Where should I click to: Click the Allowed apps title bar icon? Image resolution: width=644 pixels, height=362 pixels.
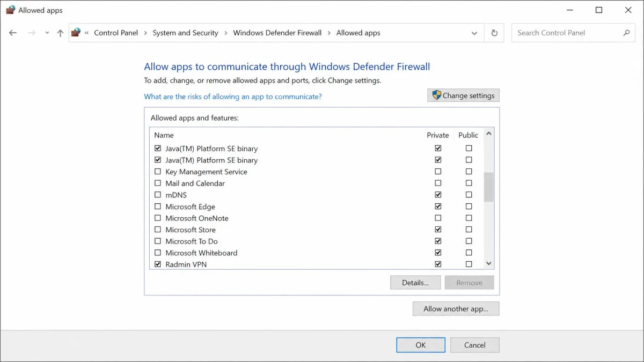[x=10, y=10]
